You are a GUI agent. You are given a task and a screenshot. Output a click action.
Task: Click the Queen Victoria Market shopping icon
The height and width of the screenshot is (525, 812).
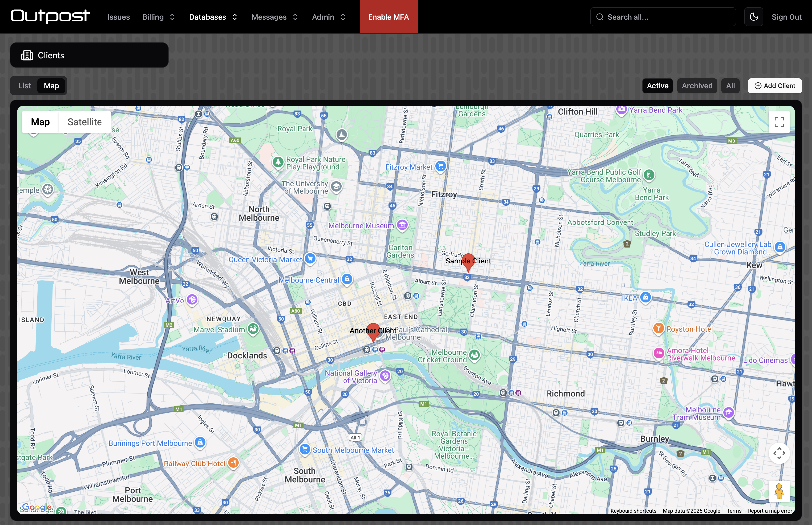(x=310, y=259)
